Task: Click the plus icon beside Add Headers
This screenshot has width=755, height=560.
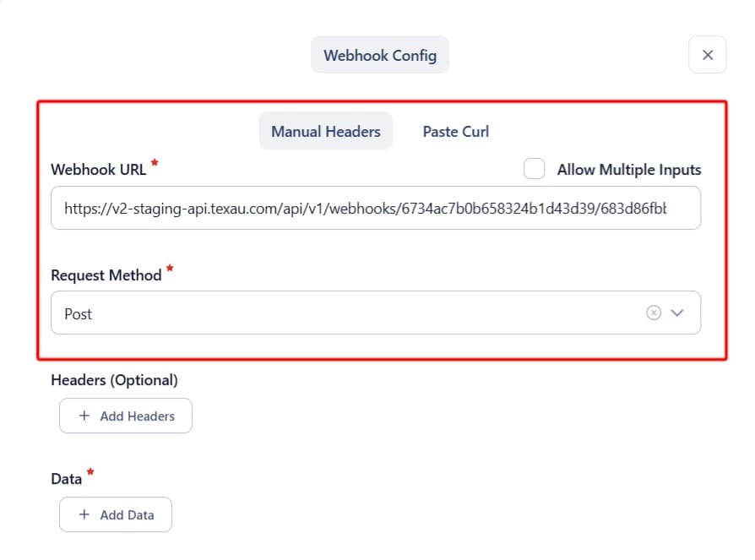Action: point(84,416)
